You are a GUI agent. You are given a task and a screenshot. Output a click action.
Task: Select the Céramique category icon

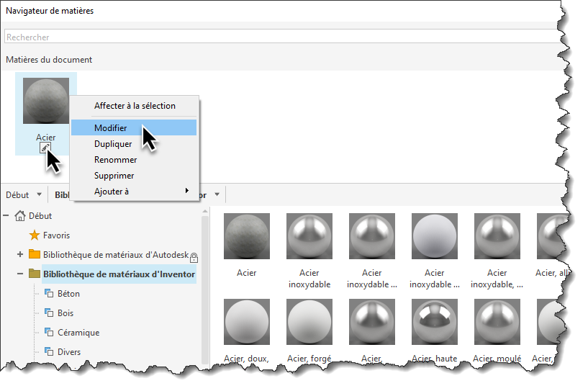point(49,333)
